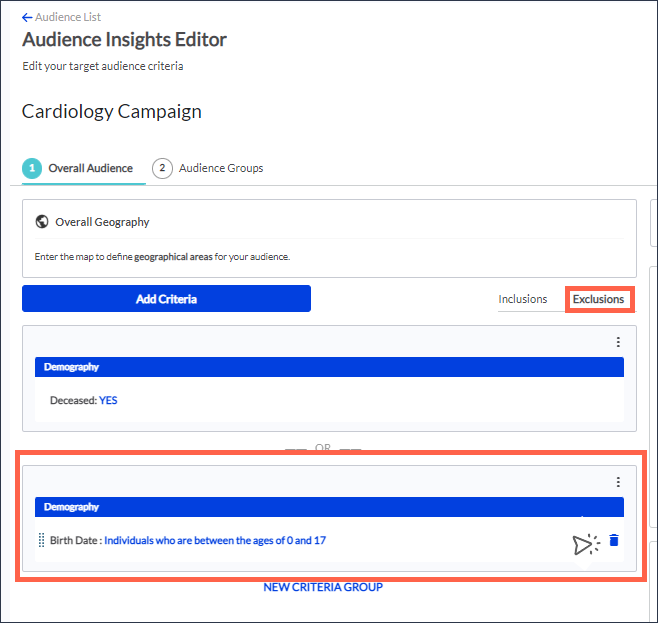Switch to Exclusions view
Image resolution: width=658 pixels, height=623 pixels.
pyautogui.click(x=598, y=299)
